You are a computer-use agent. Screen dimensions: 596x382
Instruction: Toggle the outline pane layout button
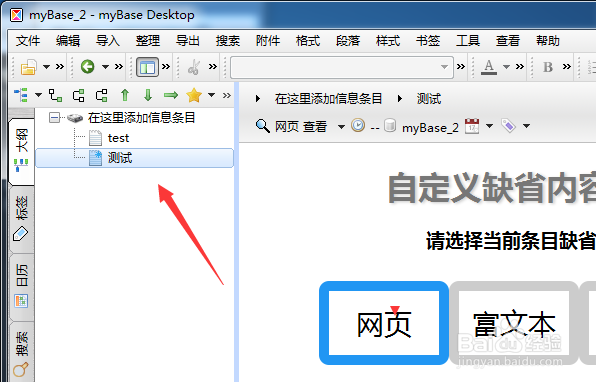tap(147, 67)
